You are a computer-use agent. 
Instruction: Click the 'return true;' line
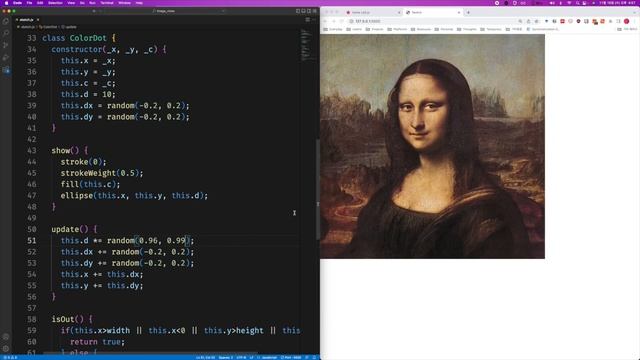pyautogui.click(x=97, y=342)
